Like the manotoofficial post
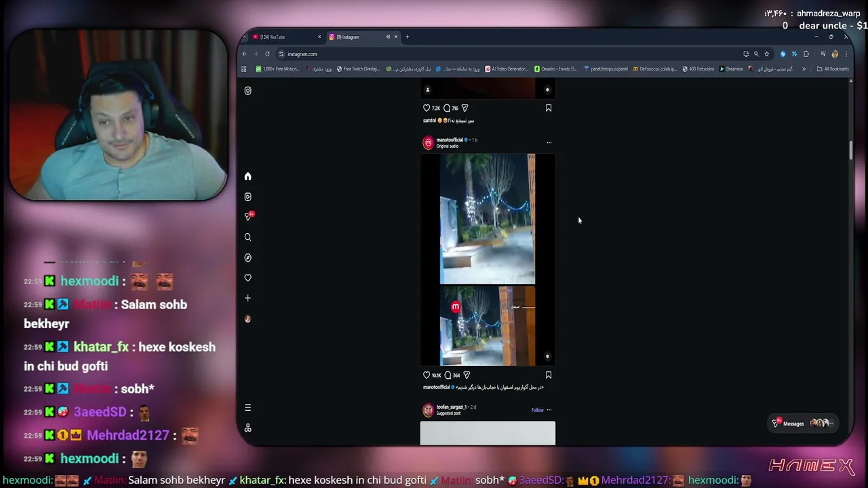Image resolution: width=868 pixels, height=488 pixels. (x=427, y=375)
